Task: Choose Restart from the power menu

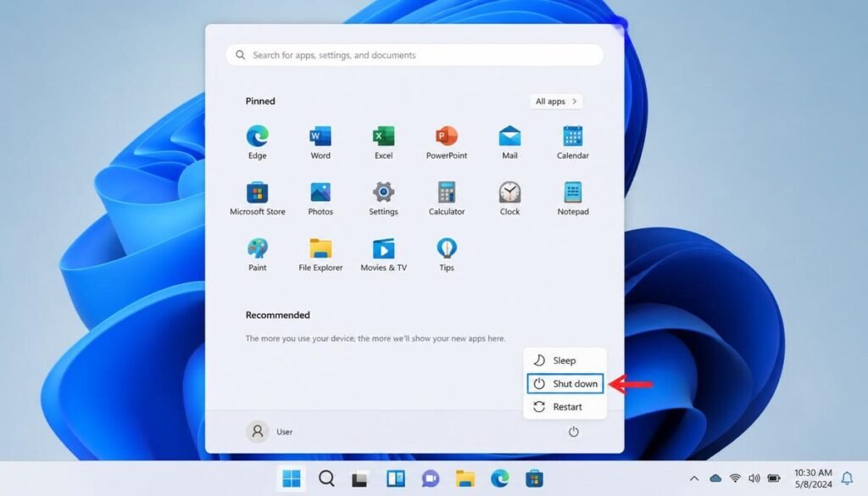Action: pyautogui.click(x=565, y=407)
